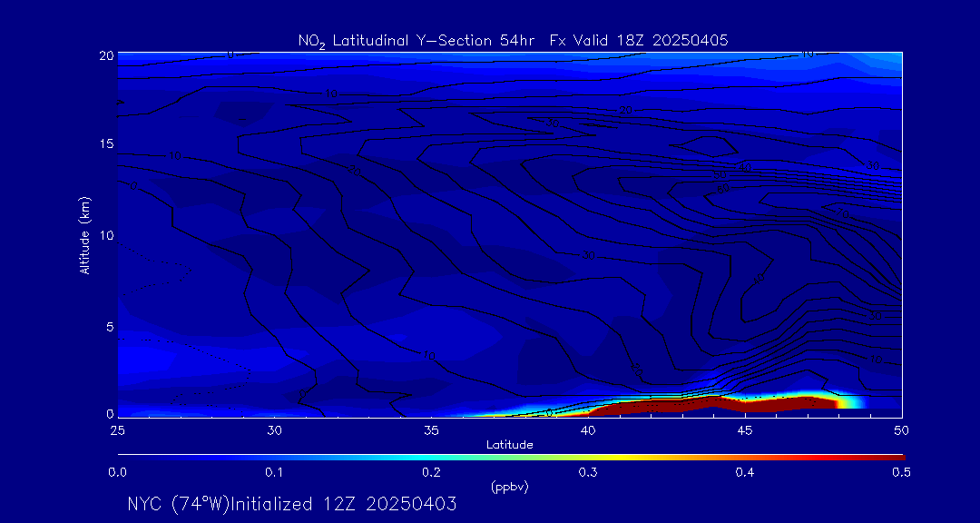Click the colorbar label 0.2
This screenshot has width=980, height=523.
(431, 473)
